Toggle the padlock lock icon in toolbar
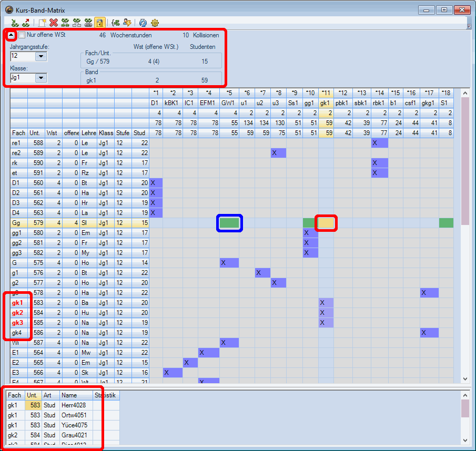The height and width of the screenshot is (451, 476). point(100,23)
